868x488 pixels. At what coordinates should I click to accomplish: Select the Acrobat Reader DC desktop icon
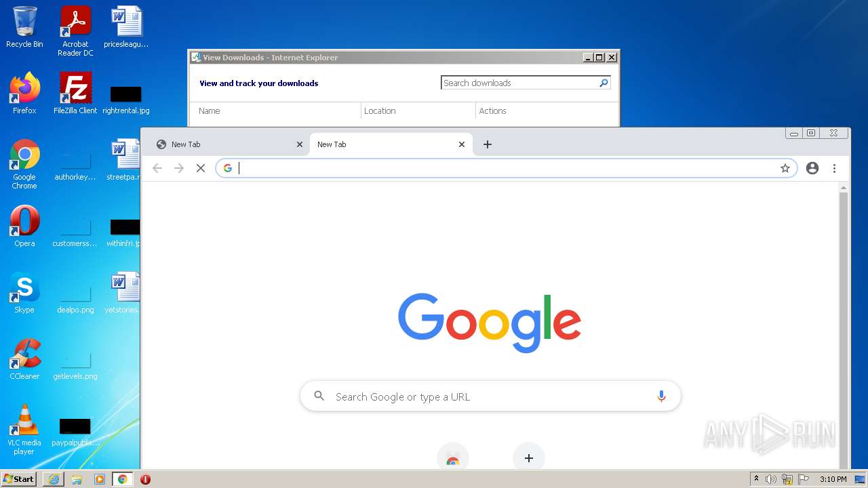[75, 31]
